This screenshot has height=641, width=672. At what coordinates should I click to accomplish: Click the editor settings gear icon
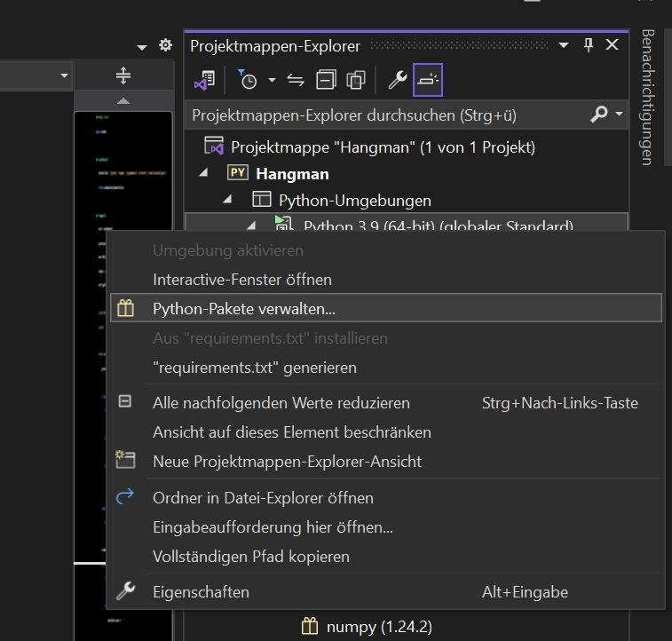coord(165,45)
